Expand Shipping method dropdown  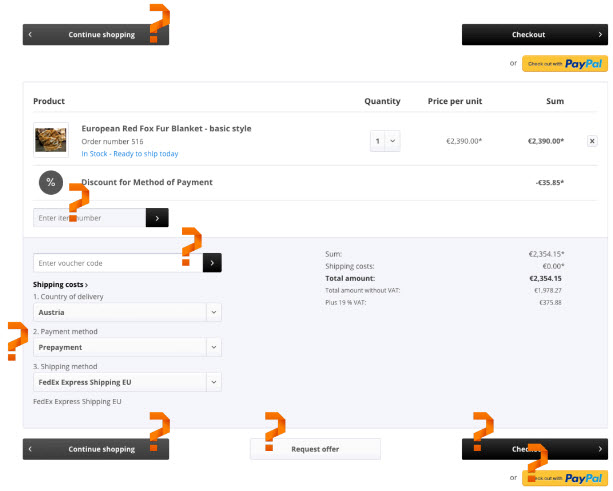[x=214, y=382]
